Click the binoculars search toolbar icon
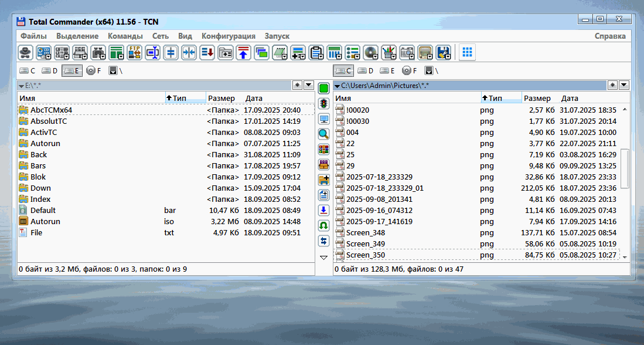Viewport: 644px width, 345px height. (x=98, y=53)
